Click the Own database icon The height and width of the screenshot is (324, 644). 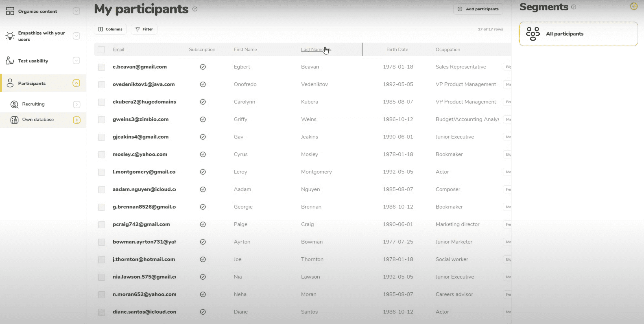pos(14,119)
